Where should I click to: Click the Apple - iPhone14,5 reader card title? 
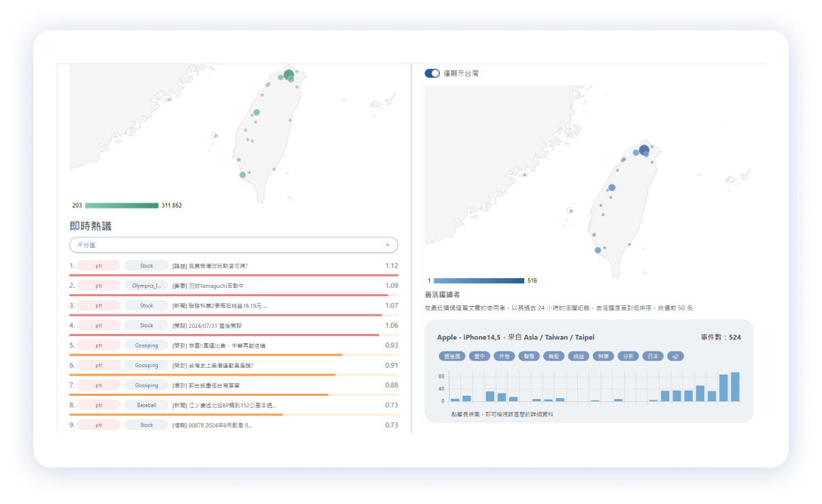pyautogui.click(x=516, y=337)
